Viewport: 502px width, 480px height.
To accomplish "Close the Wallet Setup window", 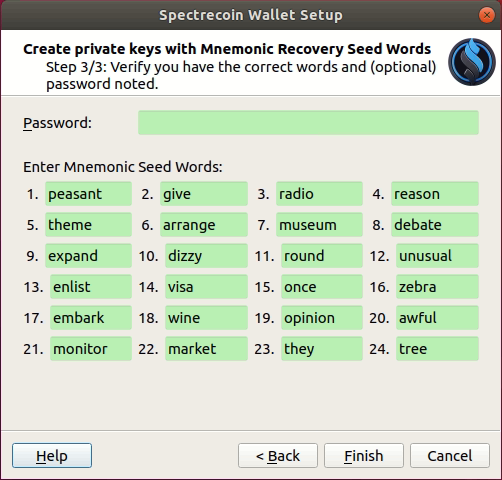I will 486,15.
